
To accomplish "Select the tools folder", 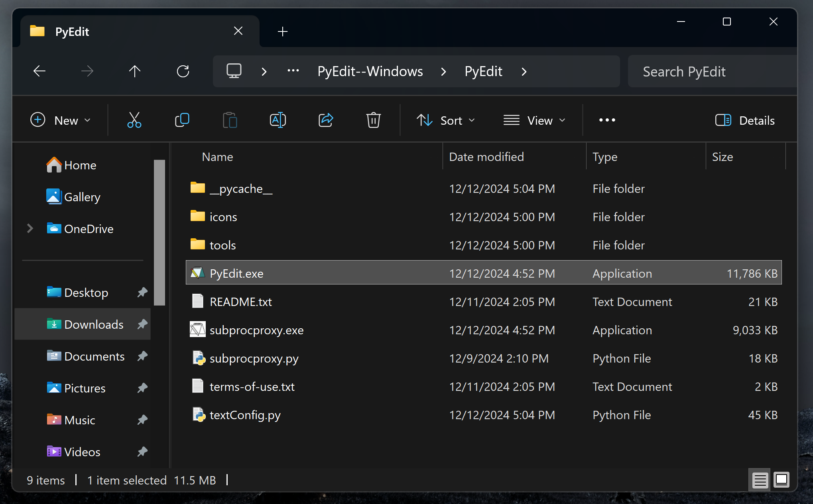I will coord(484,245).
